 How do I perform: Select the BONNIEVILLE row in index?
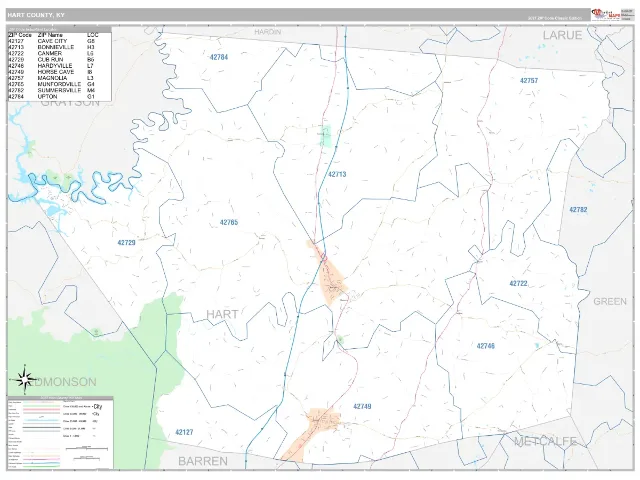tap(51, 47)
